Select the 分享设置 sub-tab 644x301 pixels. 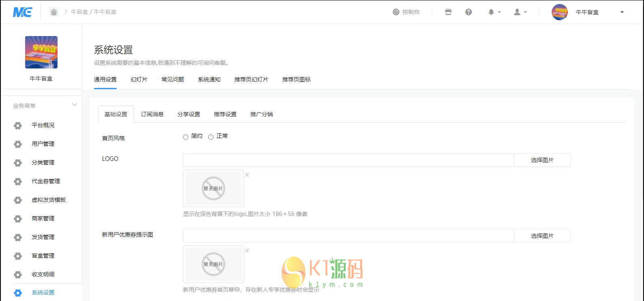click(189, 114)
